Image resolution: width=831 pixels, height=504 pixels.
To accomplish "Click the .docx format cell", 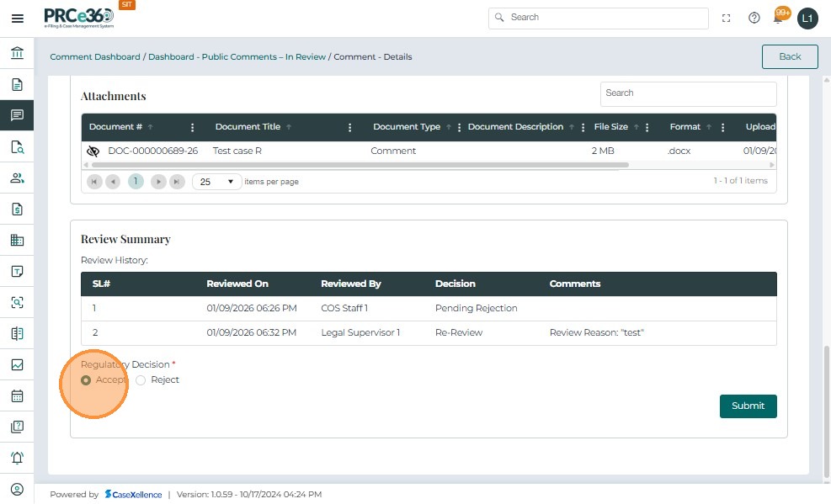I will coord(679,151).
